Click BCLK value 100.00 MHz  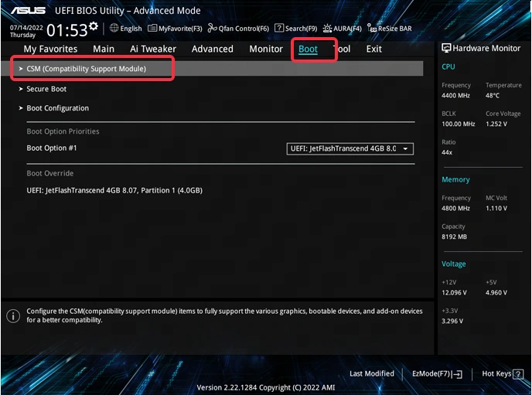pos(459,124)
